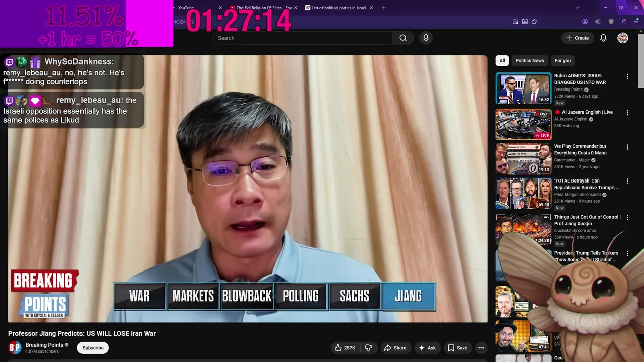Open 'TOTAL Betrayal!' Piers Morgan thumbnail
This screenshot has width=644, height=362.
[x=523, y=193]
